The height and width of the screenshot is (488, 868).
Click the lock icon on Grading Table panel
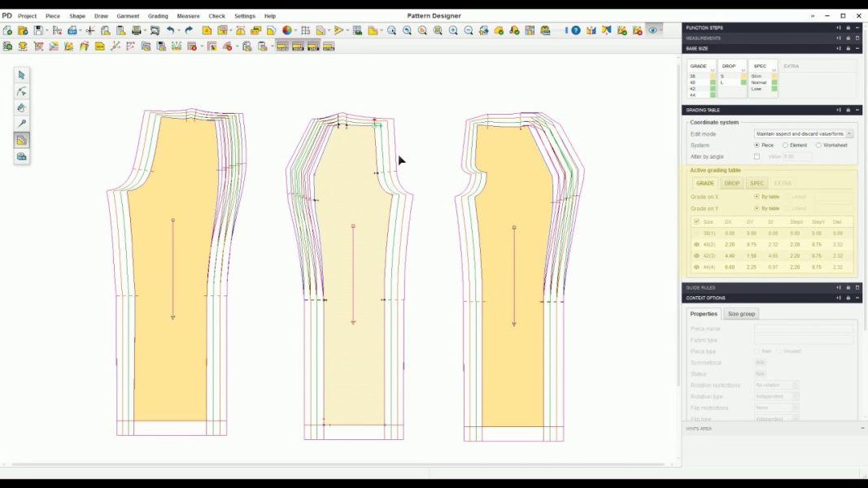click(x=848, y=110)
